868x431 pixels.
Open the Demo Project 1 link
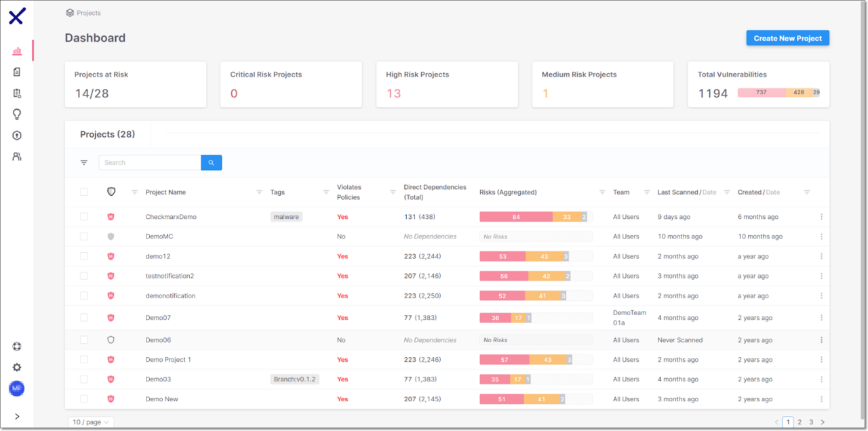pyautogui.click(x=168, y=360)
